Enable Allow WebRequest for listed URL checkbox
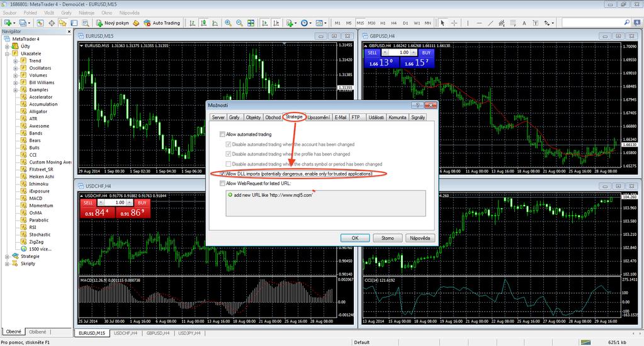The image size is (644, 346). click(x=222, y=184)
